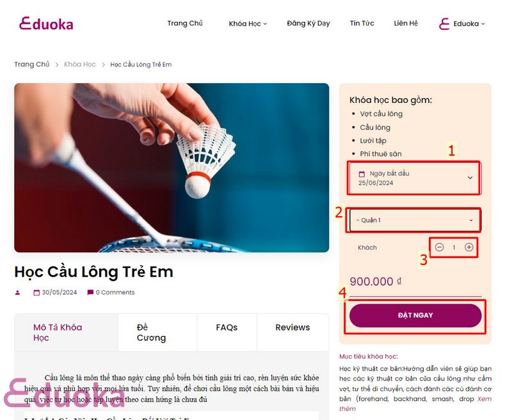
Task: Expand the Khóa Học menu dropdown
Action: coord(248,24)
